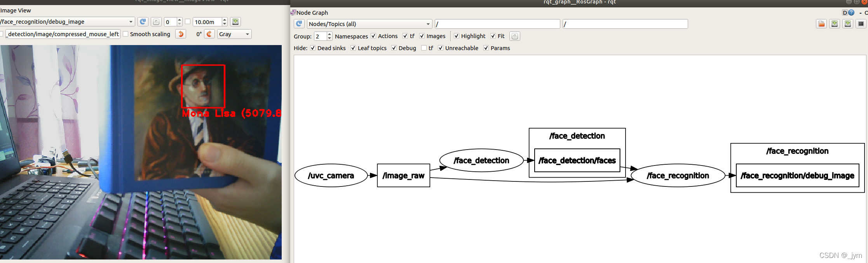
Task: Select the /face_recognition/debug_image topic box
Action: [x=797, y=176]
